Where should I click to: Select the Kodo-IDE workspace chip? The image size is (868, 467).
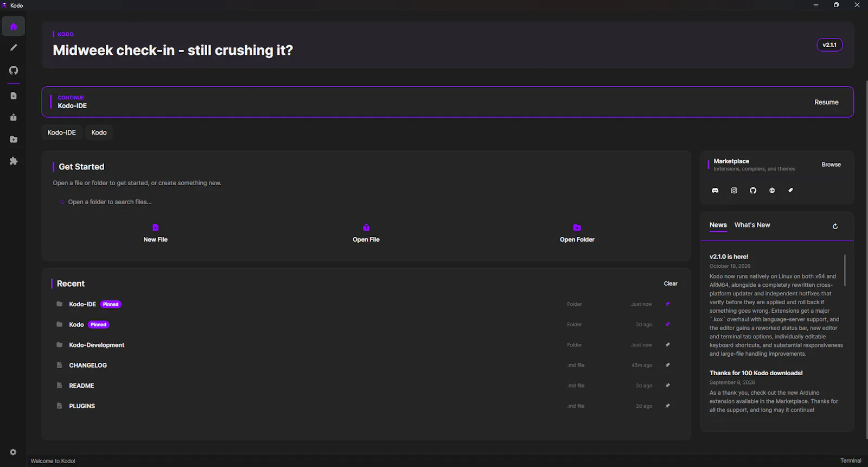[61, 132]
